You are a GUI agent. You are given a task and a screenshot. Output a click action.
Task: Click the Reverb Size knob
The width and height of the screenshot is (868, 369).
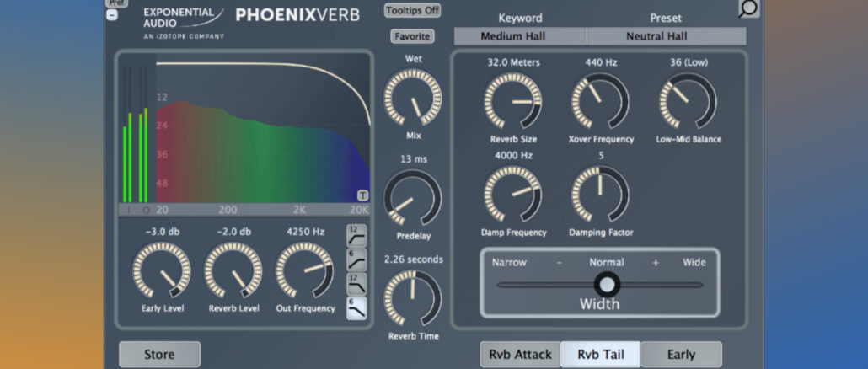pyautogui.click(x=513, y=101)
